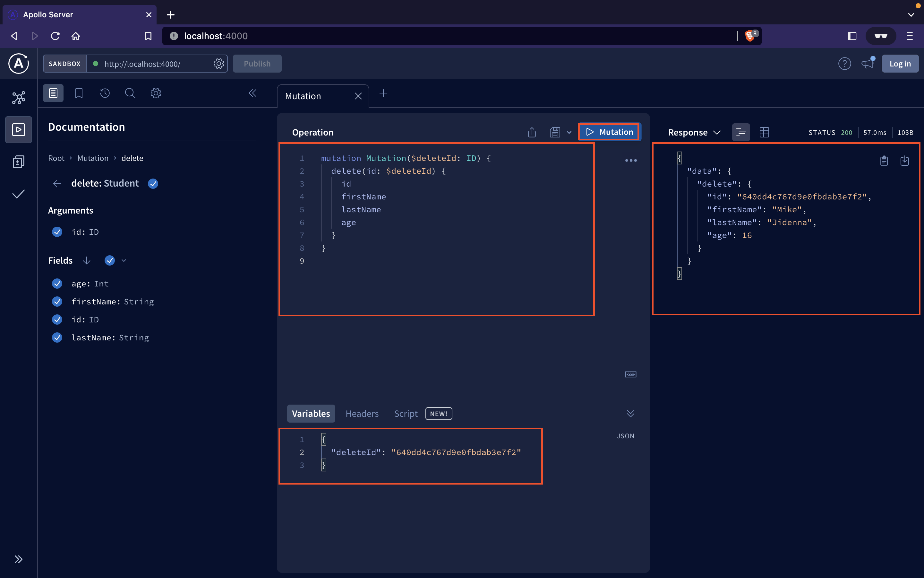
Task: Go to Mutation in breadcrumb
Action: point(93,158)
